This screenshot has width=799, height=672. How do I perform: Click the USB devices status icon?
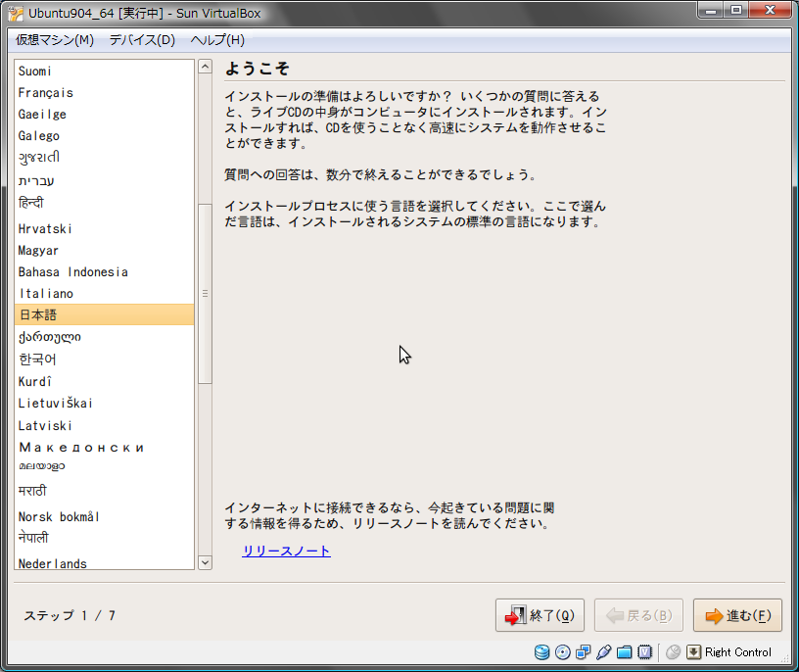tap(604, 652)
